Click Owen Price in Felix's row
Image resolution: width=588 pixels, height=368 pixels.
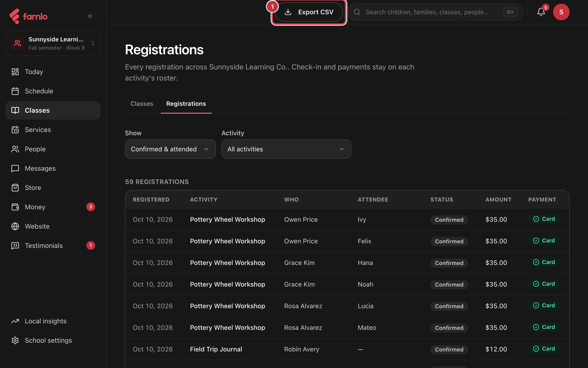(301, 241)
